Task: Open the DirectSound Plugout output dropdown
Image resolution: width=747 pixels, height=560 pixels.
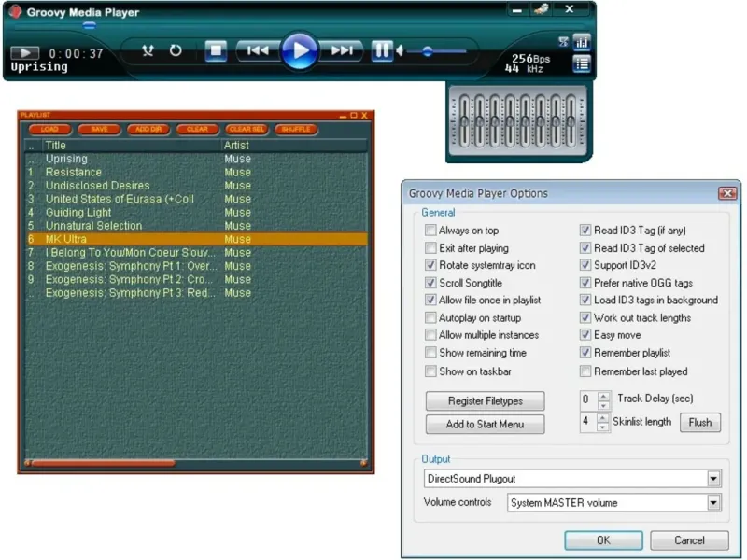Action: click(x=713, y=479)
